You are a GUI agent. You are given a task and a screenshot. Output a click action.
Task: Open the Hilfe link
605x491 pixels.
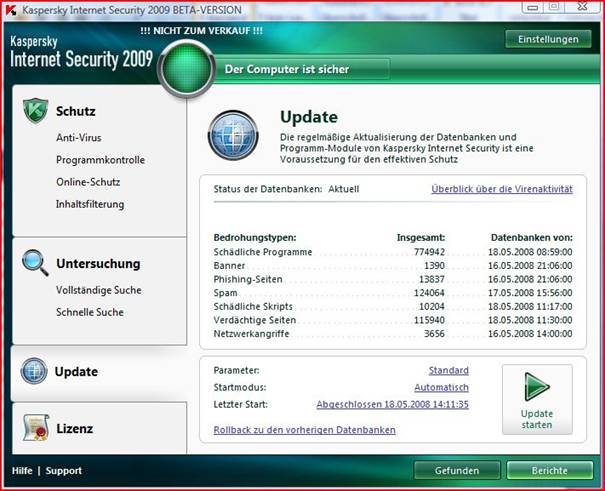pos(22,471)
